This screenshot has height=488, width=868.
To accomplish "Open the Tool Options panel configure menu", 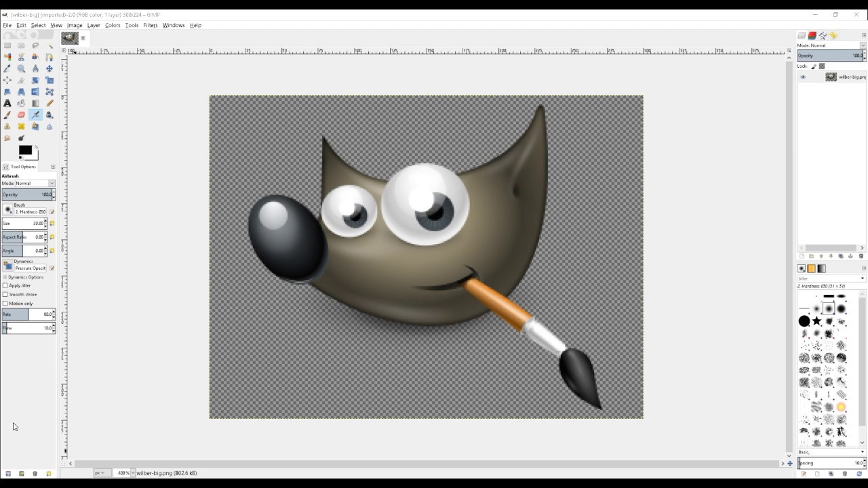I will tap(53, 167).
